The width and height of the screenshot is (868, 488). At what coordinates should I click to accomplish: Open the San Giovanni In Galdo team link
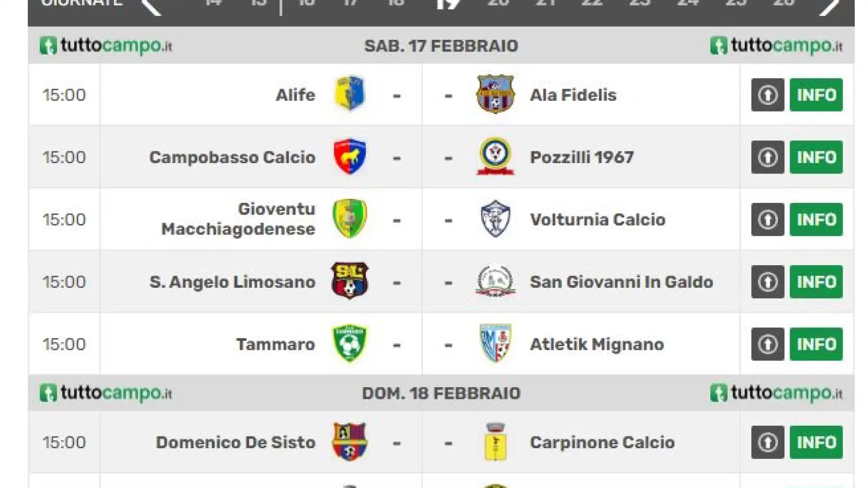(621, 282)
